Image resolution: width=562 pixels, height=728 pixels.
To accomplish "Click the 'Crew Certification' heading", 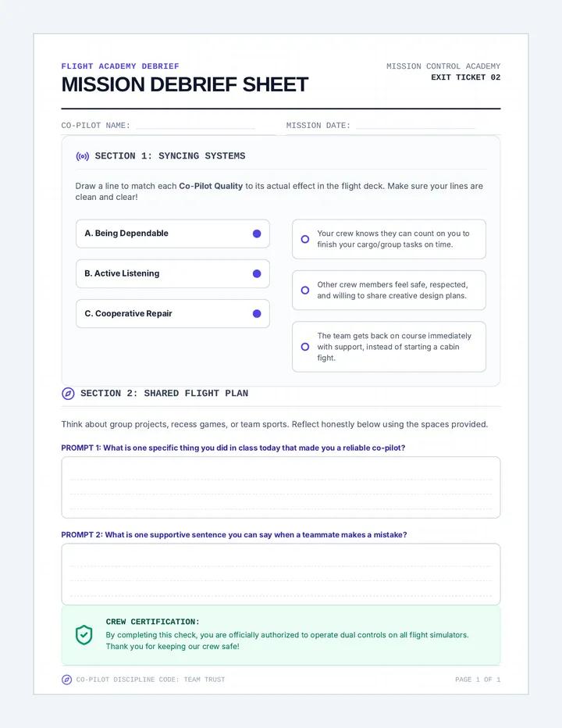I will [x=153, y=622].
